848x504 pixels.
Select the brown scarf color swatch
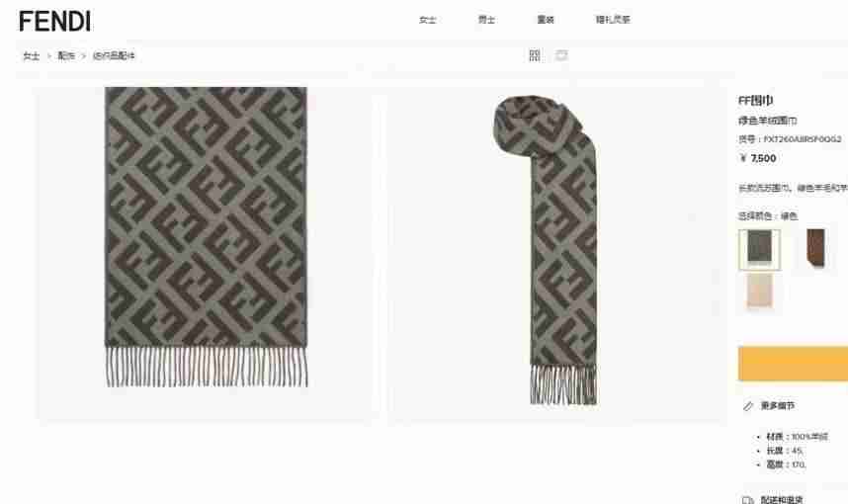[815, 248]
